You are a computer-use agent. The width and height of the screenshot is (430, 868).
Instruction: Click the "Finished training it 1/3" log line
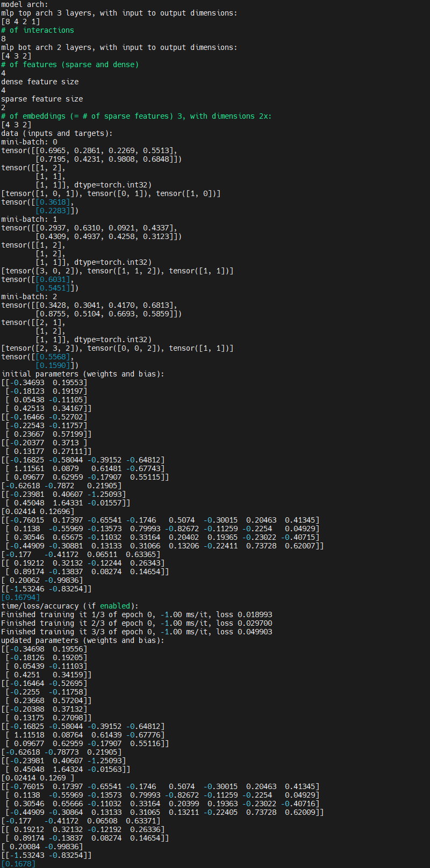[137, 614]
